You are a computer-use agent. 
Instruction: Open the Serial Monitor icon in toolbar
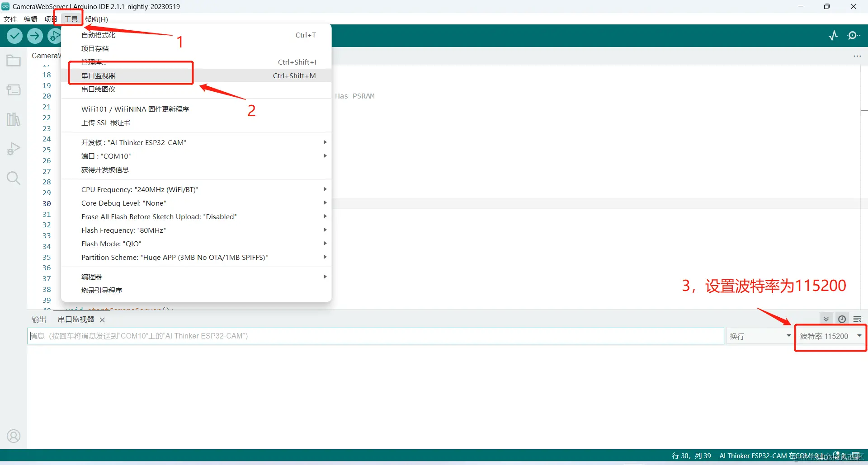(854, 36)
